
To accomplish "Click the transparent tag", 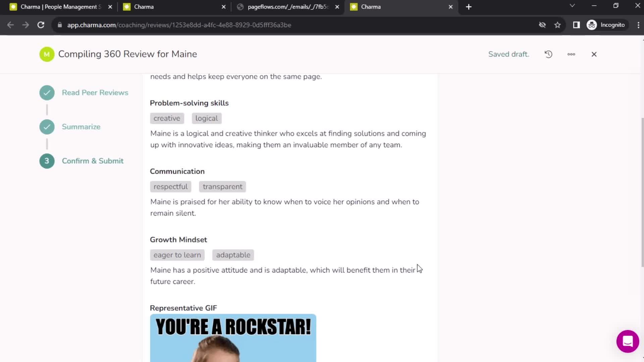I will click(222, 187).
